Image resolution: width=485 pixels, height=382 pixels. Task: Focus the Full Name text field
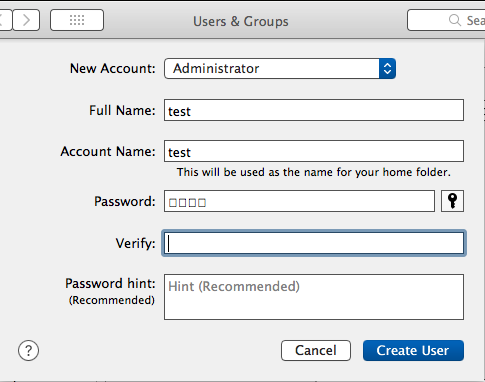314,110
